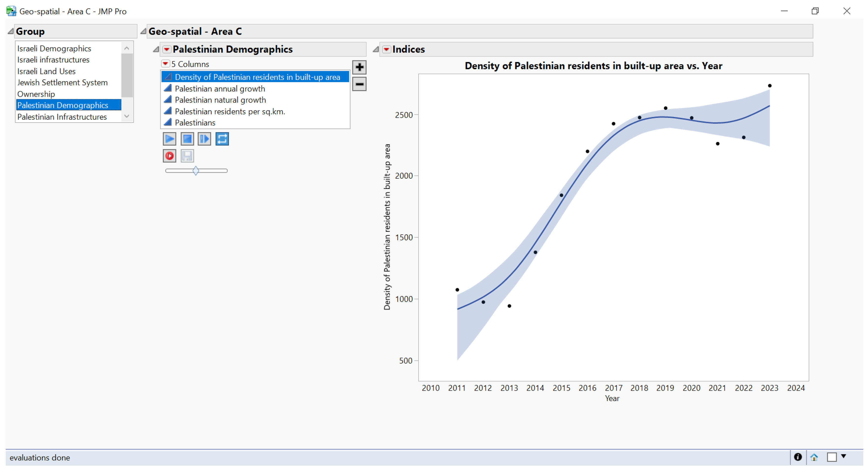The image size is (868, 471).
Task: Click the play animation button
Action: click(169, 139)
